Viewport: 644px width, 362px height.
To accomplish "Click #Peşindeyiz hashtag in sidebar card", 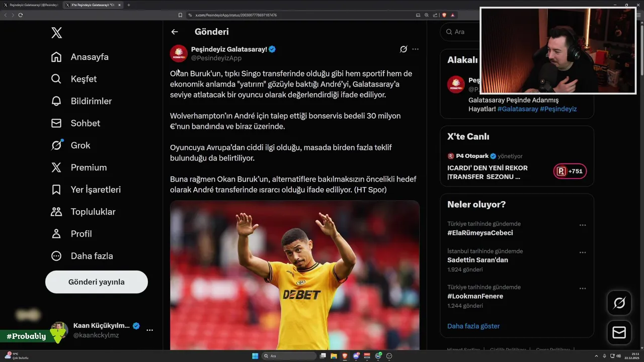I will point(558,109).
